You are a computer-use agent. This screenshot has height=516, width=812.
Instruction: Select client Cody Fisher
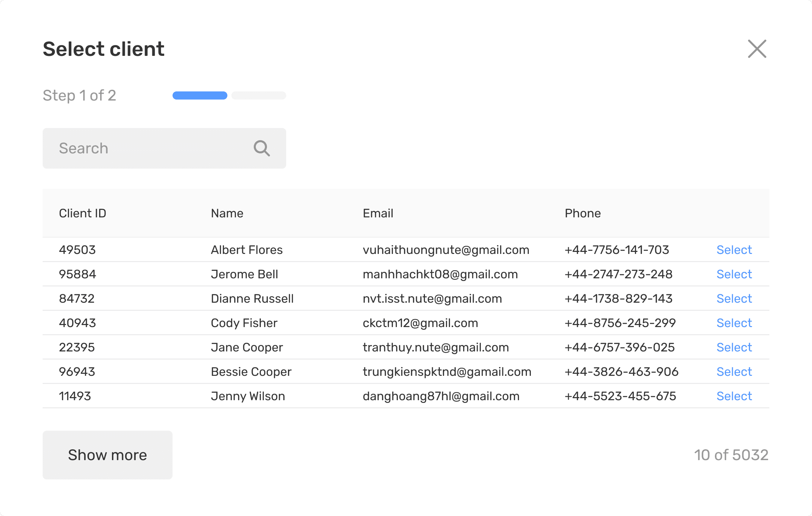click(x=734, y=323)
